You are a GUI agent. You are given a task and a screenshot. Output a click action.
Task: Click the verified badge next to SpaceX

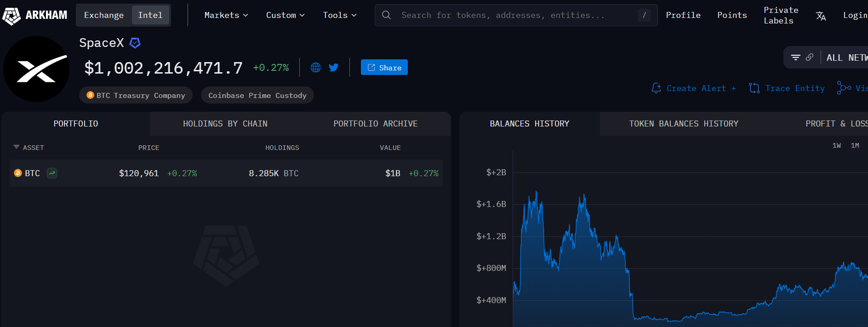point(135,43)
